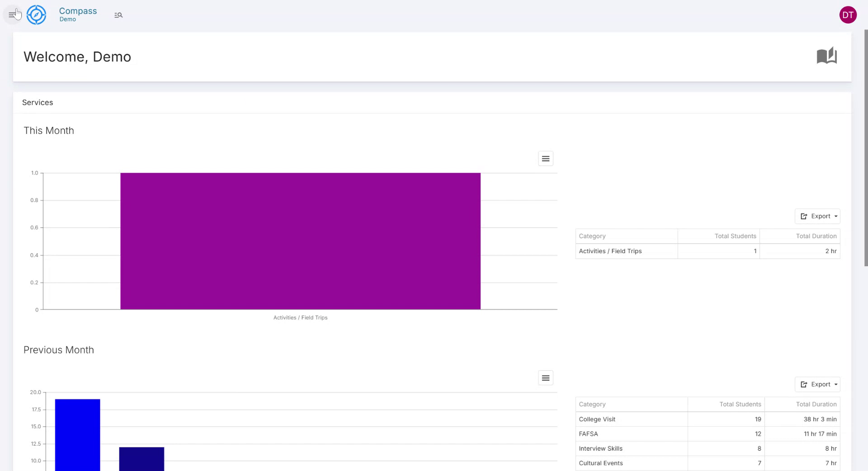The image size is (868, 471).
Task: Open the This Month chart context menu
Action: pyautogui.click(x=545, y=158)
